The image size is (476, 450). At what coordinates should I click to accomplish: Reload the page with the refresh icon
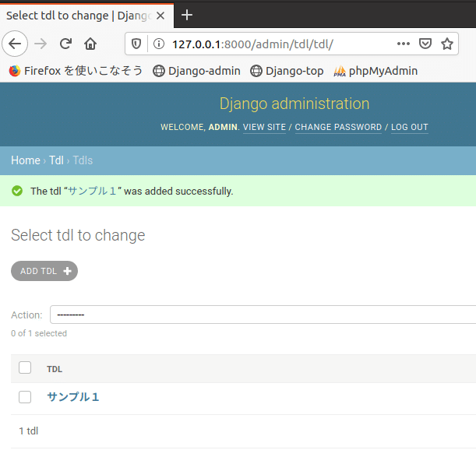pyautogui.click(x=65, y=44)
